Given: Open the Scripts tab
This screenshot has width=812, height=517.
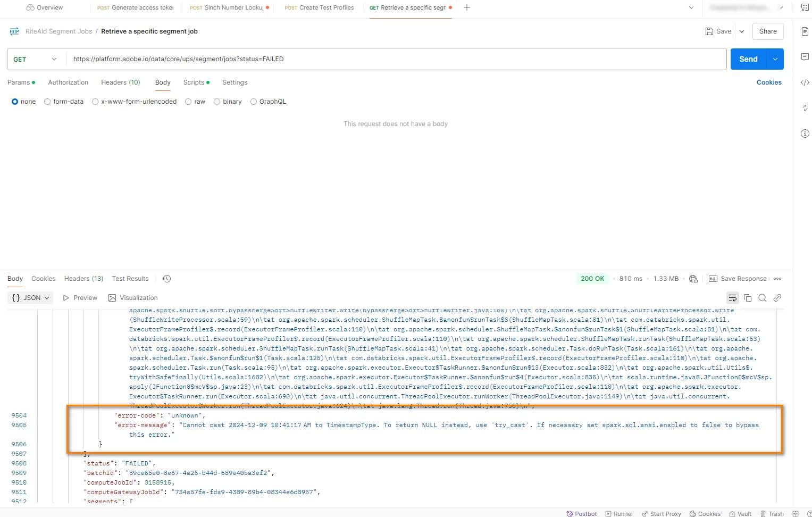Looking at the screenshot, I should pyautogui.click(x=196, y=82).
